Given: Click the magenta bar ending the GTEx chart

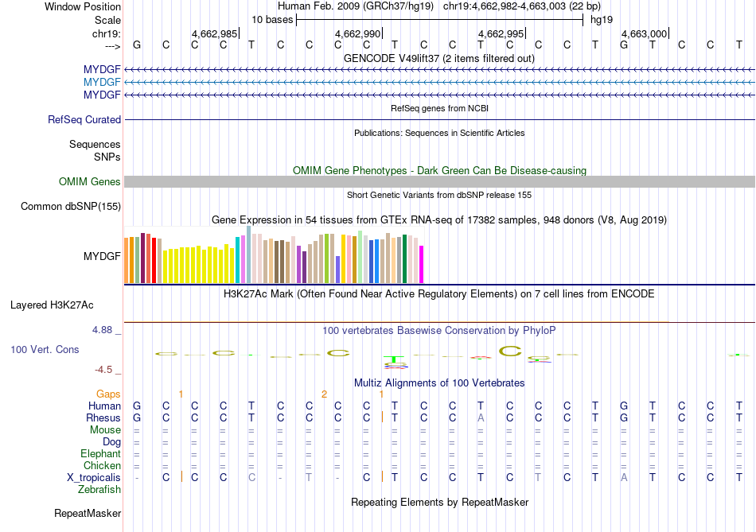Looking at the screenshot, I should tap(422, 264).
